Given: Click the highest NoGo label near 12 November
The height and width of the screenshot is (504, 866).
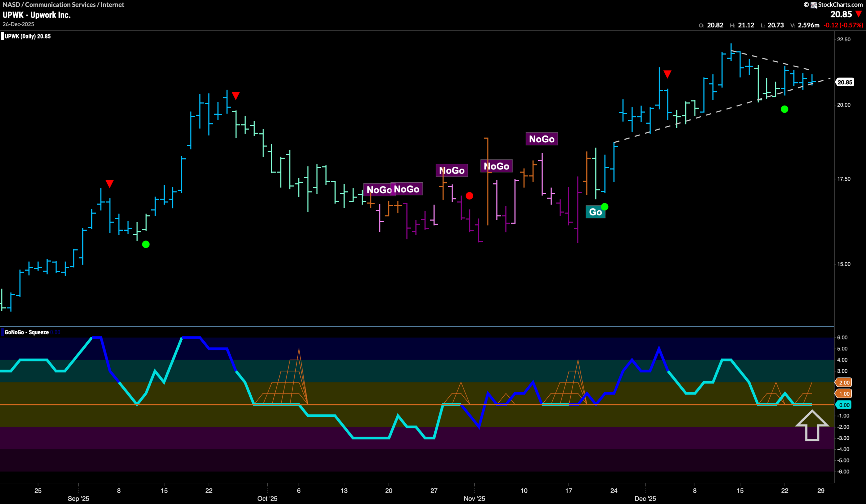Looking at the screenshot, I should pos(542,139).
